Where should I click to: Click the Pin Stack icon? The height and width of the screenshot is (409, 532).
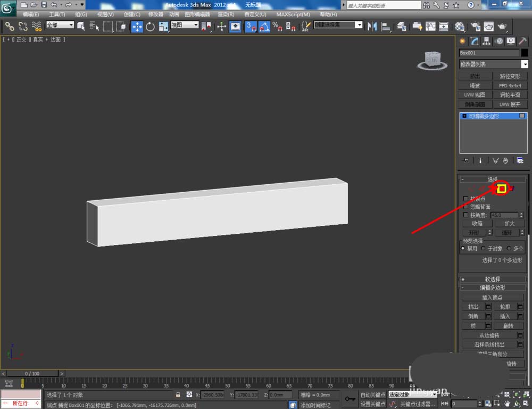(x=466, y=160)
